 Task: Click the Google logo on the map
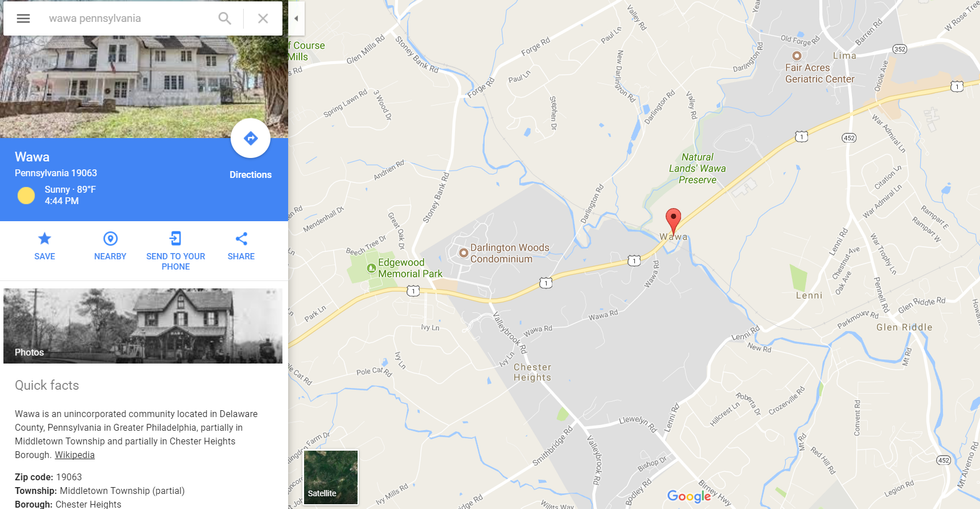coord(689,496)
